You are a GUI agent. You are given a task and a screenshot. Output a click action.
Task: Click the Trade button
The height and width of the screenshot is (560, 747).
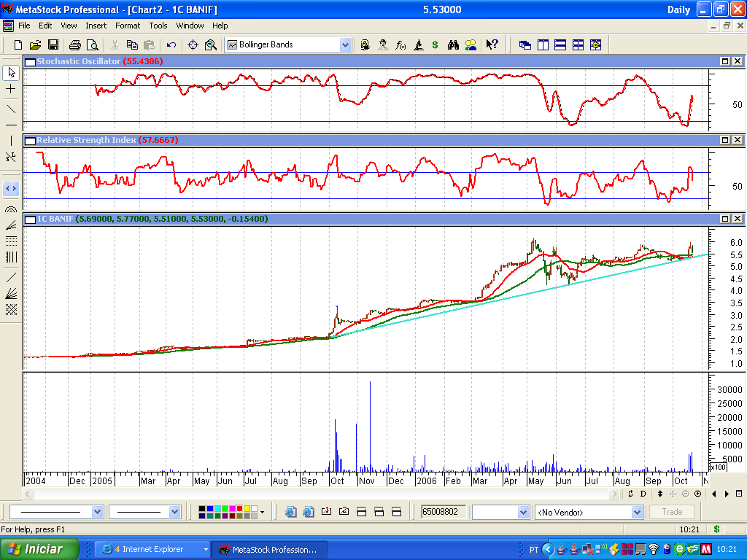click(x=671, y=512)
